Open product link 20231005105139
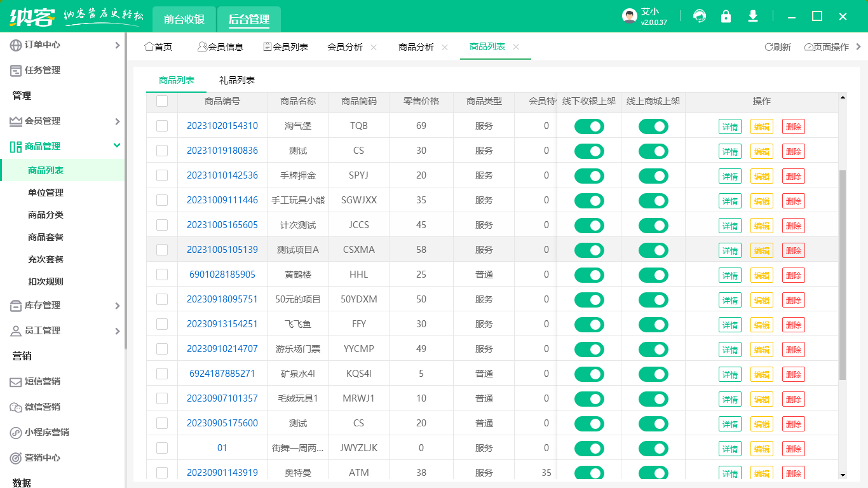 coord(222,250)
